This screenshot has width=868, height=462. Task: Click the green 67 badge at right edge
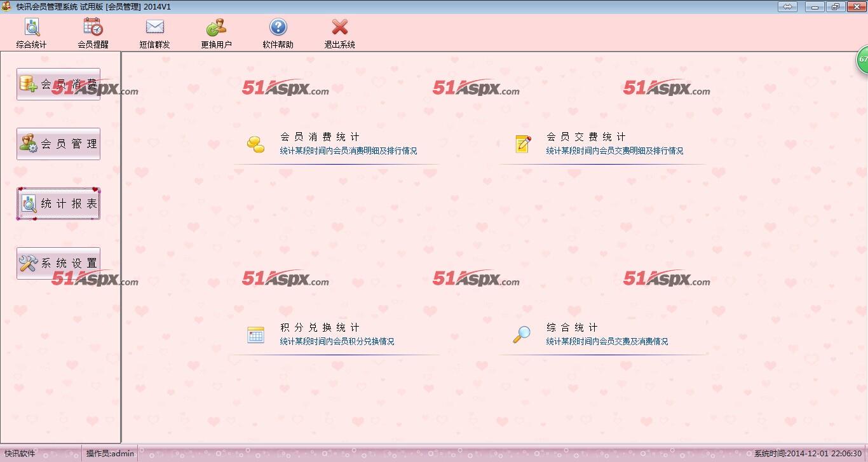pos(862,59)
